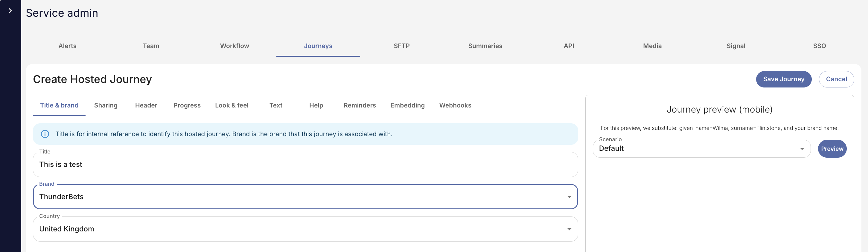Open the Workflow tab

pos(234,46)
